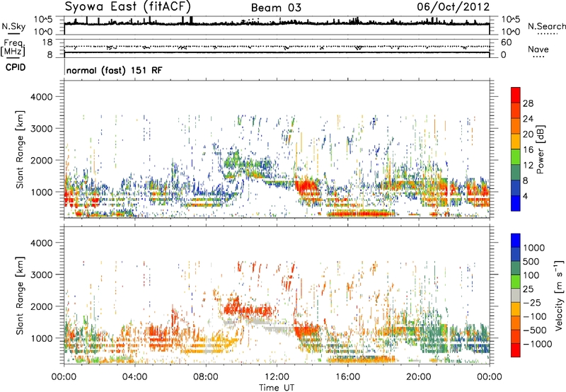Click the "Velocity [m s-1]" colorbar title

tap(559, 295)
